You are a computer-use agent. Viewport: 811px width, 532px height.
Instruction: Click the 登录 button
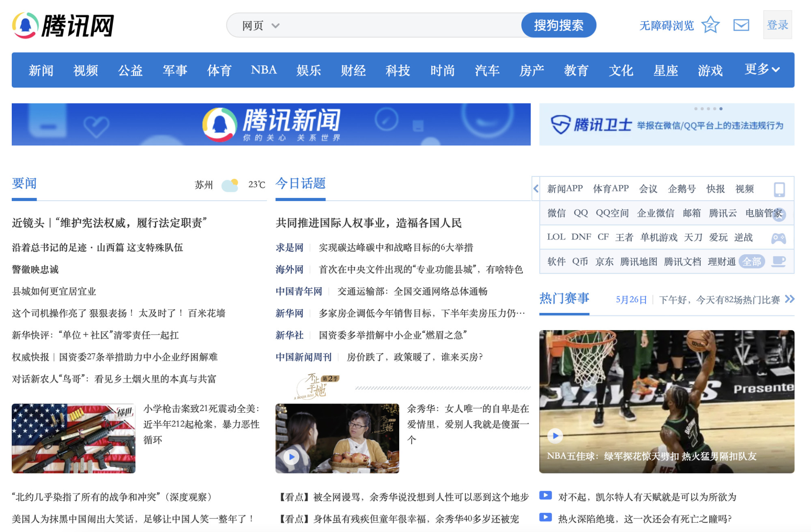778,25
